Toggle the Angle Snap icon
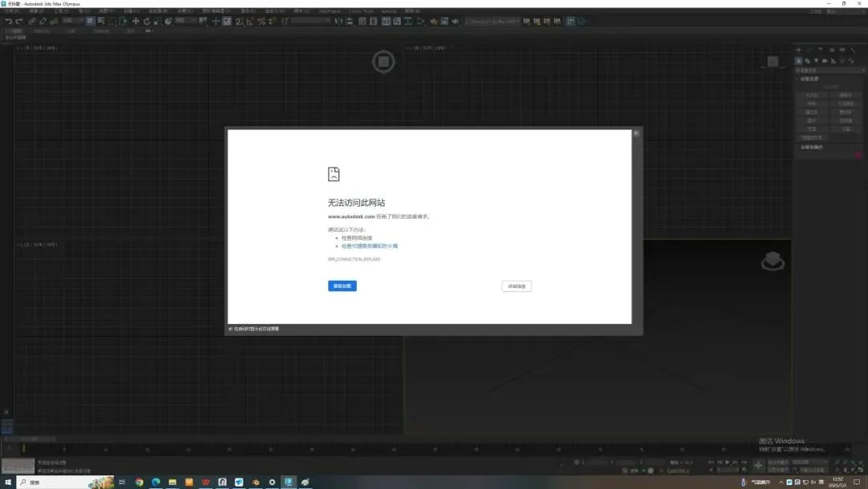 250,22
